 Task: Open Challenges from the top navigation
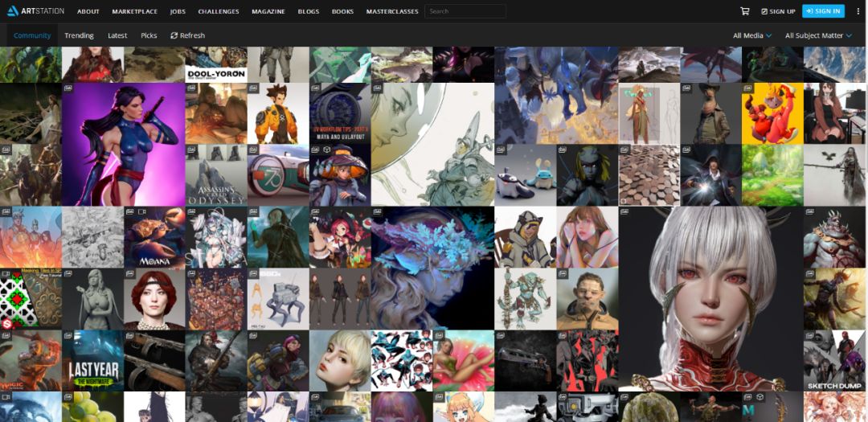219,11
